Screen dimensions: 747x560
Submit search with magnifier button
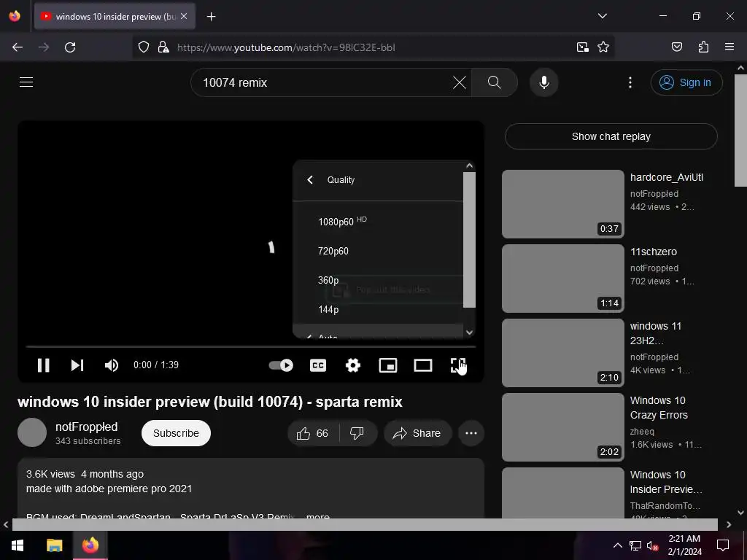pos(495,82)
